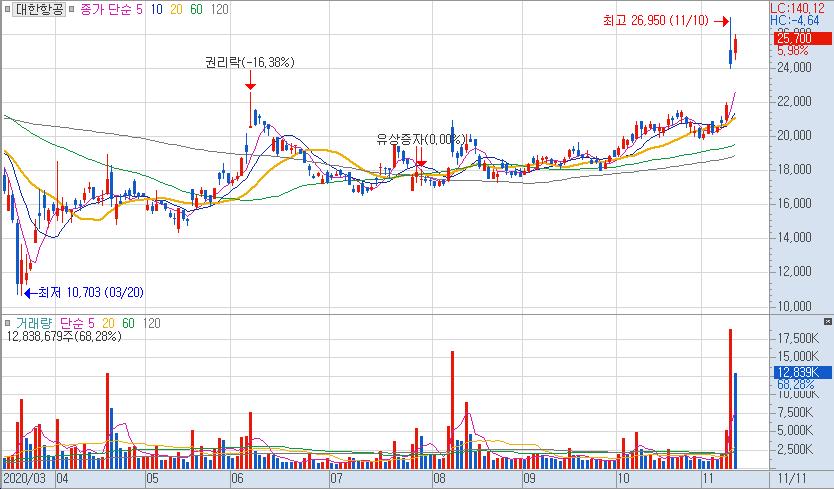Click the 16,000 price axis label
Viewport: 834px width, 489px height.
click(794, 203)
